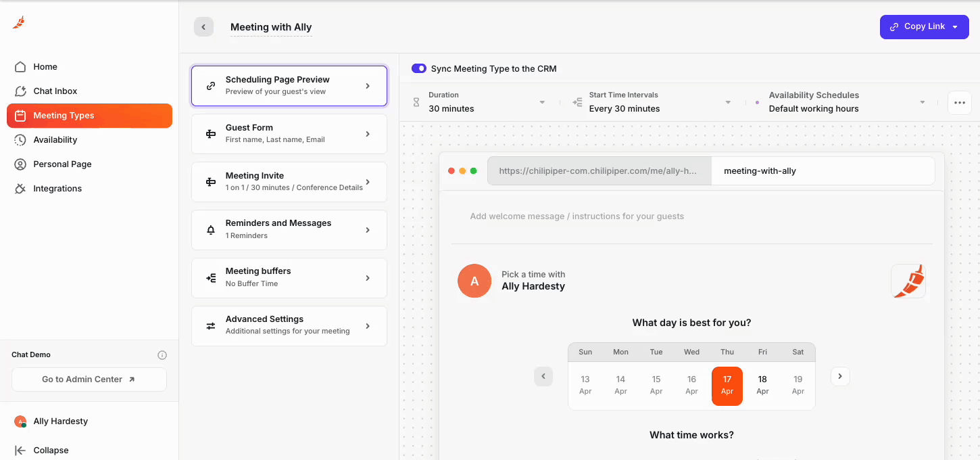980x460 pixels.
Task: Select Friday 18 Apr in the calendar
Action: [762, 386]
